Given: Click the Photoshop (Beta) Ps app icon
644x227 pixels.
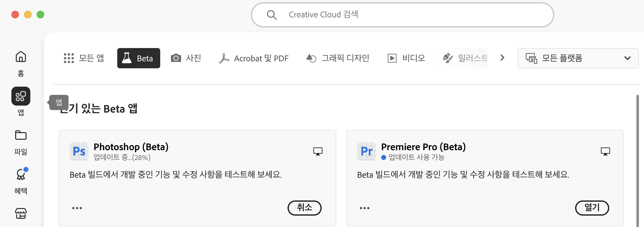Looking at the screenshot, I should pos(79,151).
